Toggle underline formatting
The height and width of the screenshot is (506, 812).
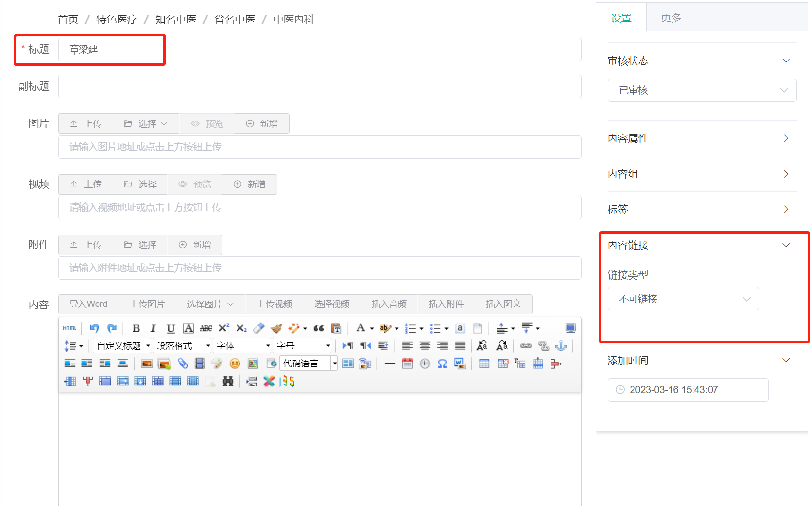pos(170,328)
